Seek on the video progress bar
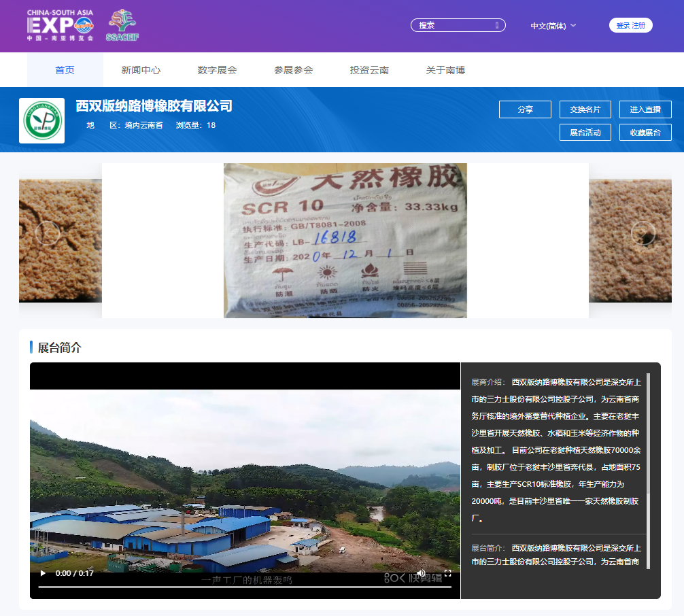This screenshot has height=616, width=684. [x=245, y=587]
